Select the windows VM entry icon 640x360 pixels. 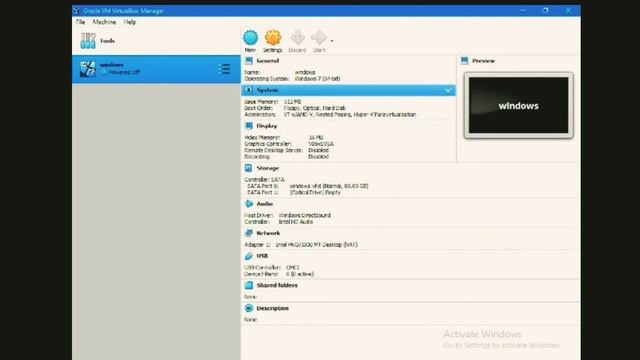[x=87, y=69]
